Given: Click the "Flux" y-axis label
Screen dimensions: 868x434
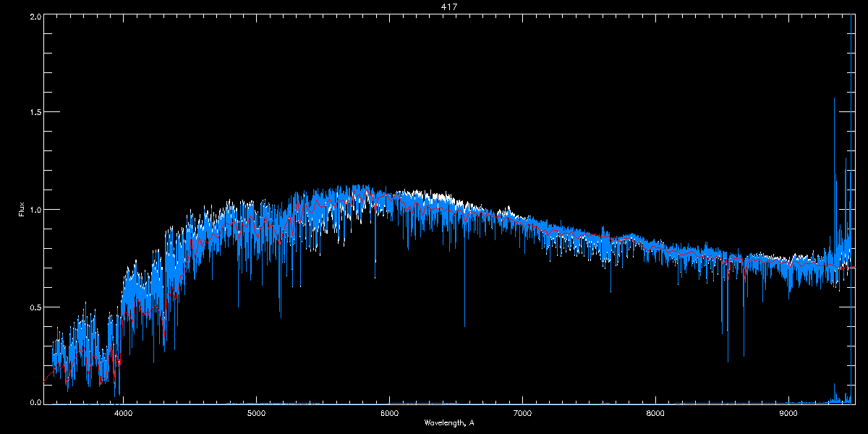Looking at the screenshot, I should click(x=22, y=209).
